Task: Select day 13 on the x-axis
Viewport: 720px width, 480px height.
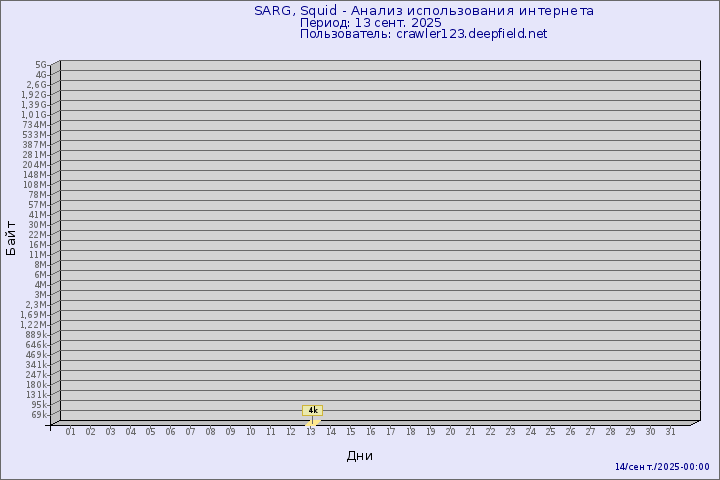Action: tap(311, 432)
